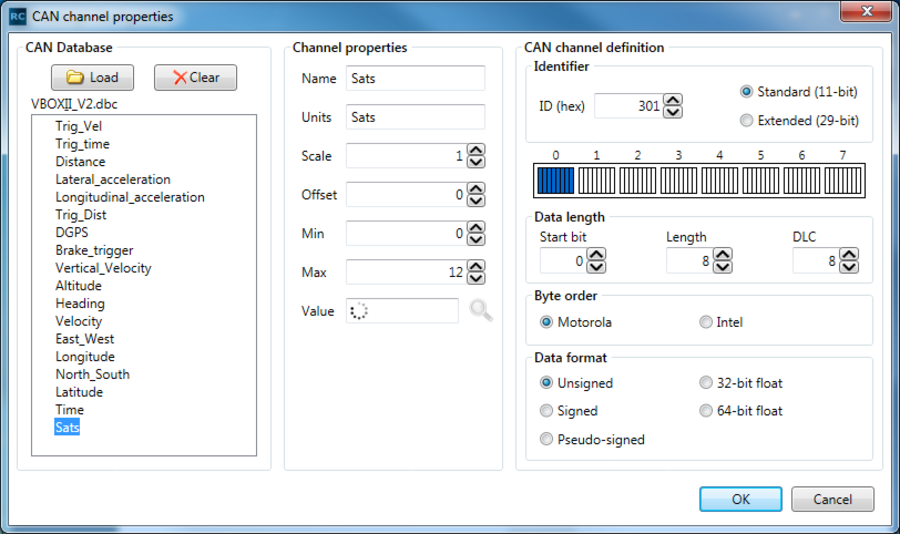Decrease the Start bit value
This screenshot has width=900, height=534.
pos(596,267)
